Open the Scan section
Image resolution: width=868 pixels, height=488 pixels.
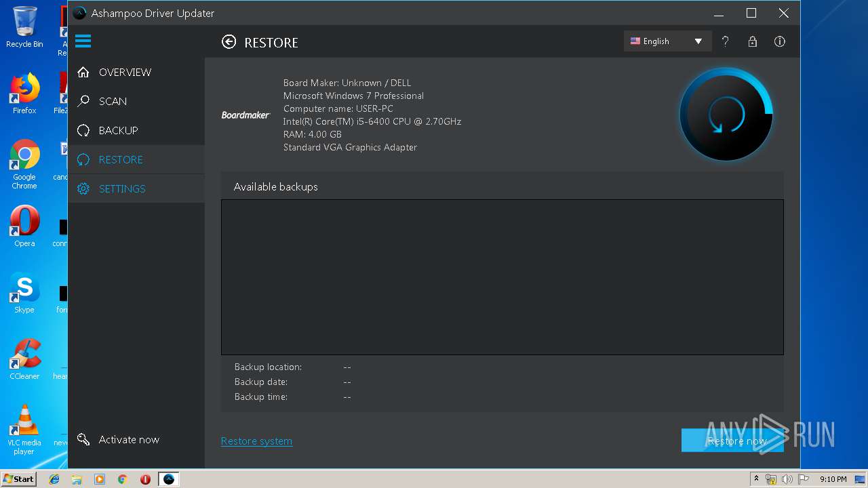[x=136, y=101]
